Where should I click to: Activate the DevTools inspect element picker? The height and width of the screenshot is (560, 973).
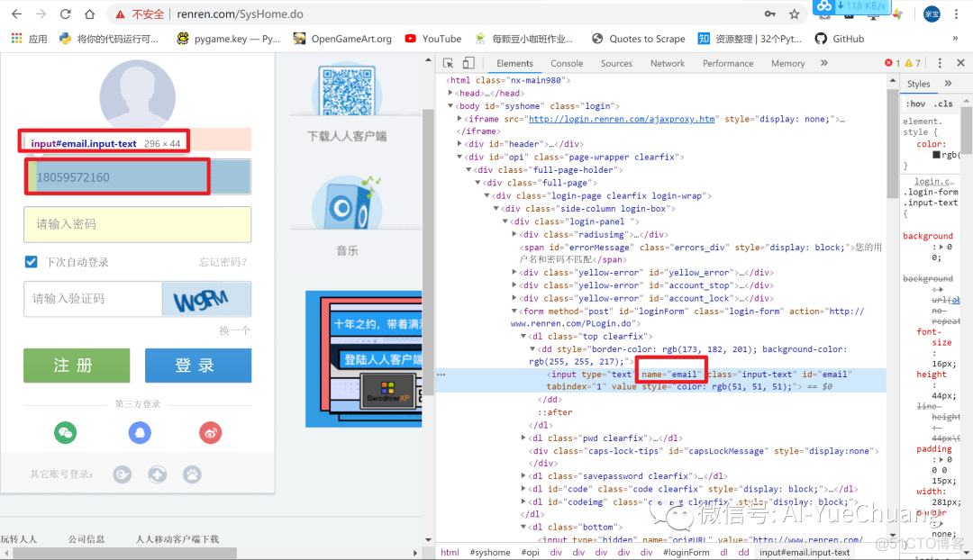click(x=448, y=63)
